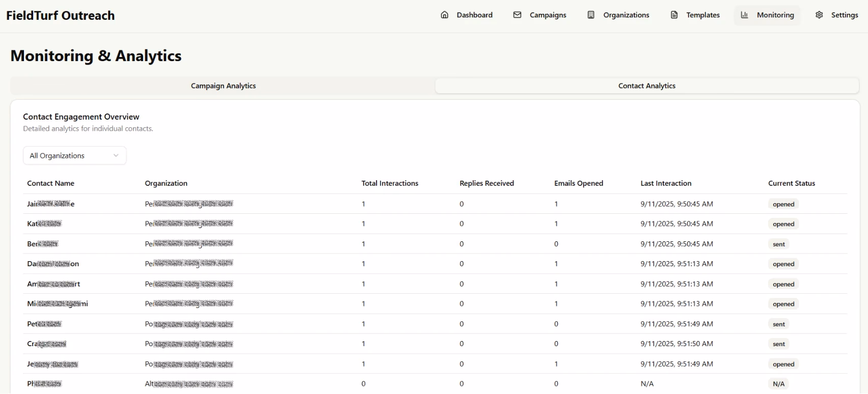Click the sent badge in the Pet contact row

pos(778,324)
